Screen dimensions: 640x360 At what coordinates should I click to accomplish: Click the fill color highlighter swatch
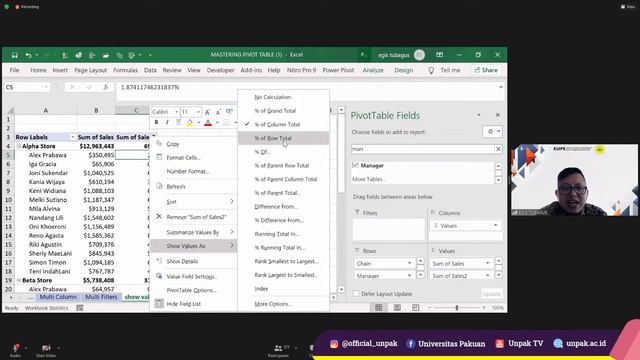189,122
